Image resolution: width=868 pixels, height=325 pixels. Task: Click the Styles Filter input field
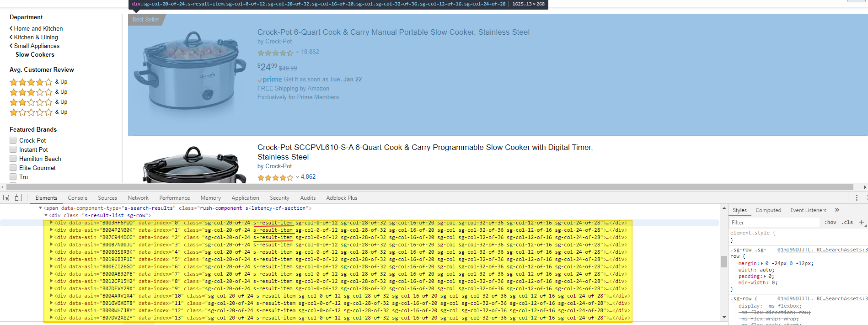[x=775, y=223]
